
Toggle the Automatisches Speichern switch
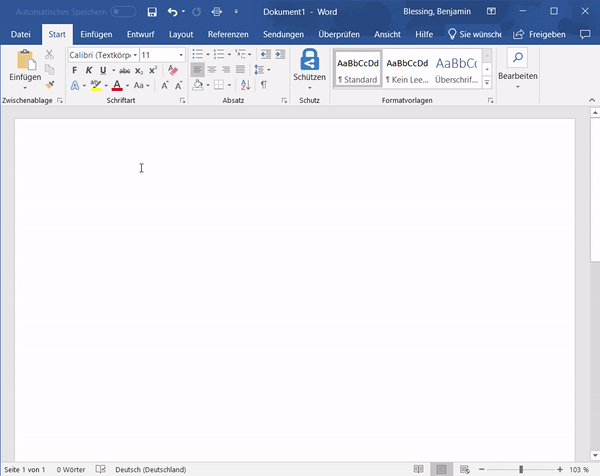pyautogui.click(x=124, y=12)
